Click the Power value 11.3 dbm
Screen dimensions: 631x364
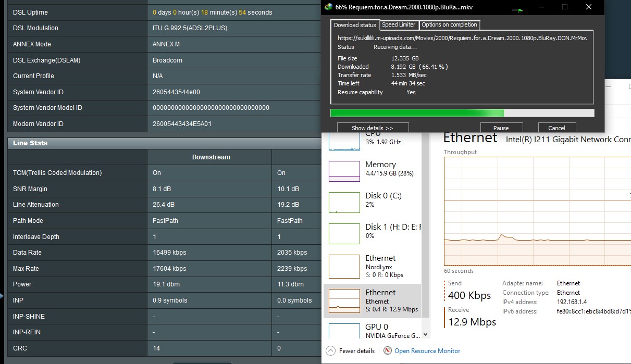pyautogui.click(x=290, y=284)
